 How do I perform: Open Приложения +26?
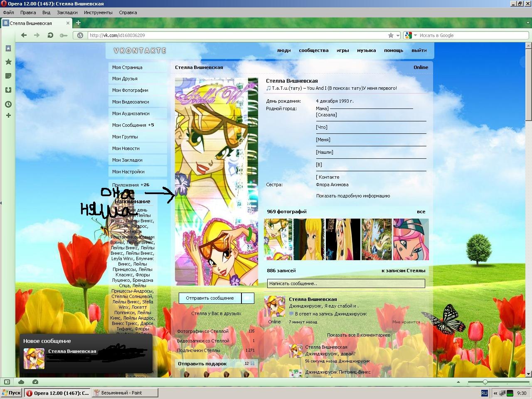click(x=138, y=185)
